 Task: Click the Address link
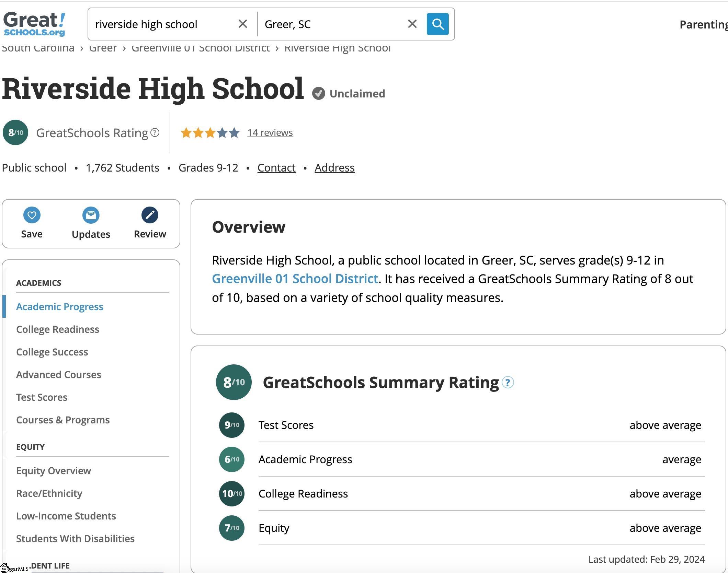pos(334,168)
